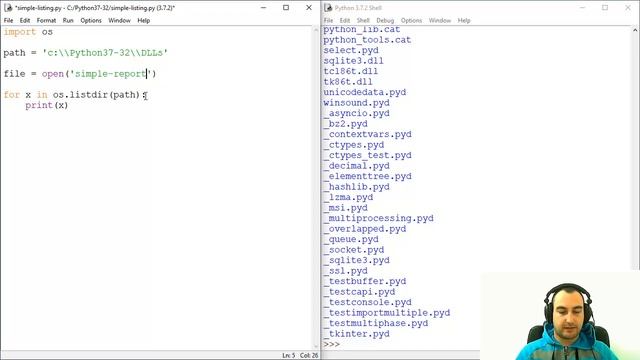Maximize the Python Shell window
Screen dimensions: 640x360
coord(605,8)
